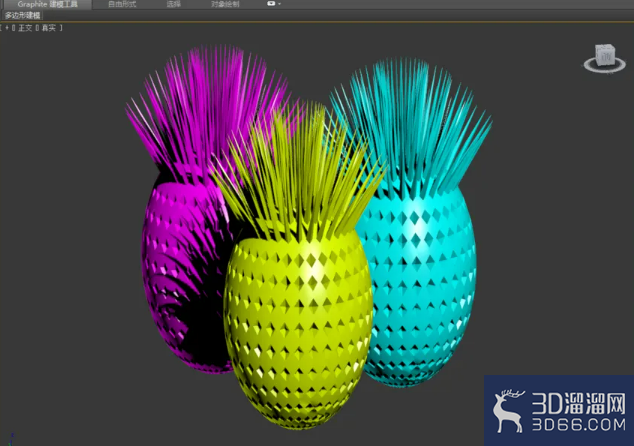The height and width of the screenshot is (446, 634).
Task: Open the 真实 shading mode menu
Action: 49,28
